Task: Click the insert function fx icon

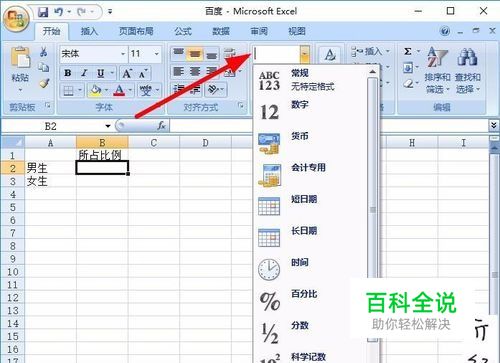Action: (x=161, y=126)
